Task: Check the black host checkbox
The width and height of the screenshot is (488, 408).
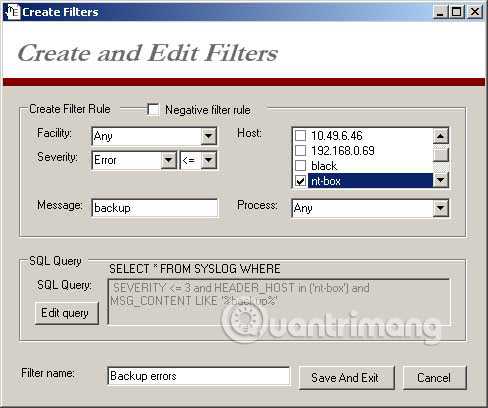Action: (x=300, y=166)
